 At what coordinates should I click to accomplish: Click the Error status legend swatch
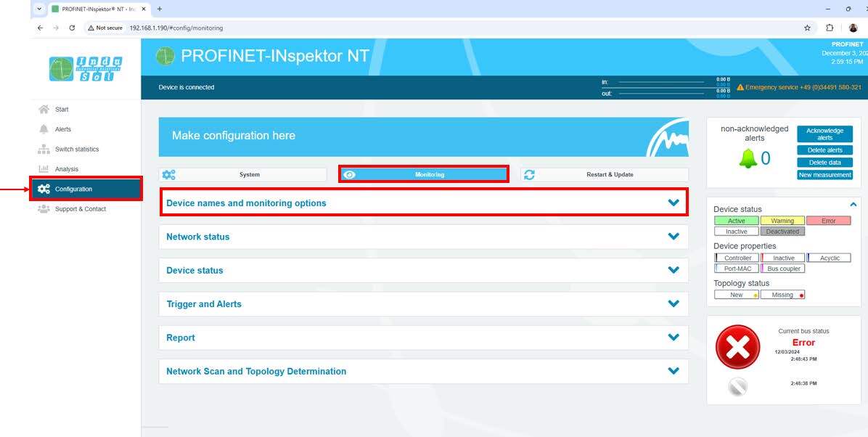pyautogui.click(x=828, y=221)
